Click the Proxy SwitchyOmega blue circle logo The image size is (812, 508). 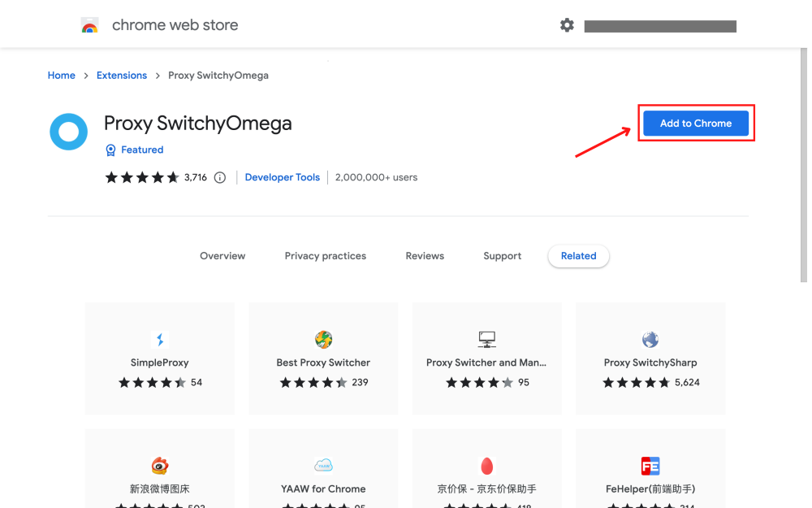click(x=68, y=131)
